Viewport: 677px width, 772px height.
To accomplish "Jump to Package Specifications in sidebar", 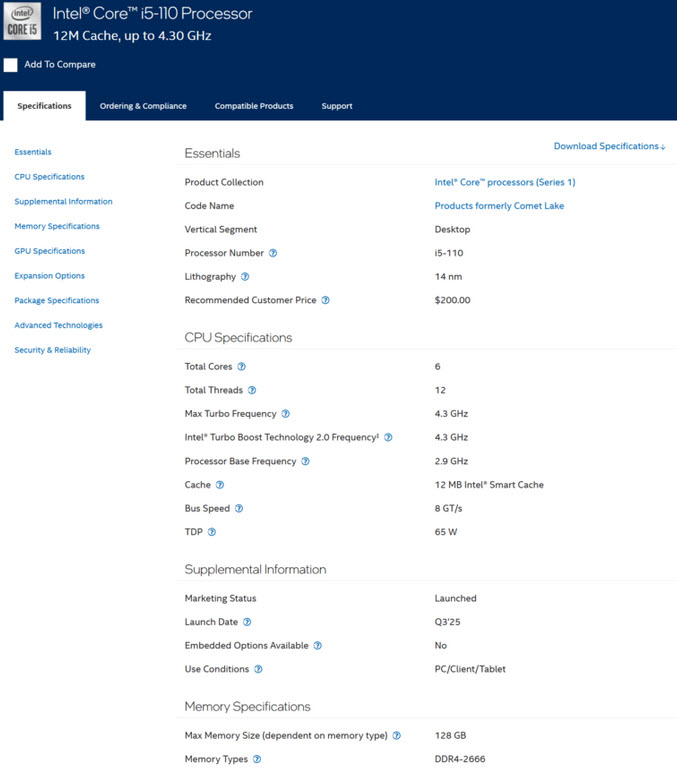I will [x=57, y=300].
